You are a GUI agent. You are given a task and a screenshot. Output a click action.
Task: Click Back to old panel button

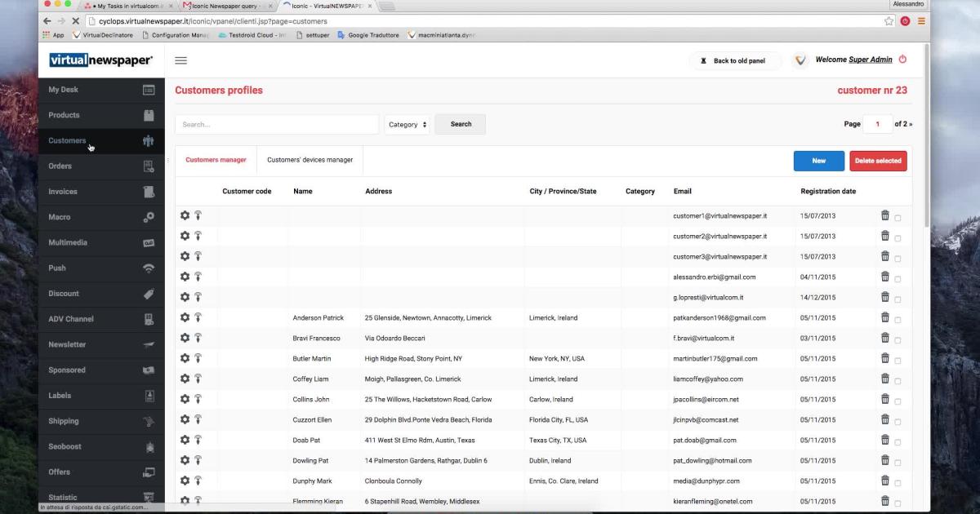(x=735, y=61)
